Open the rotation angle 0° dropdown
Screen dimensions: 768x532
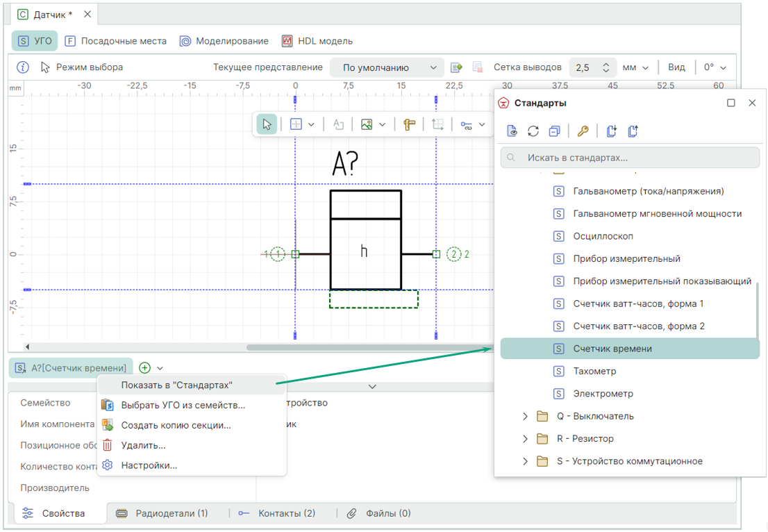715,67
